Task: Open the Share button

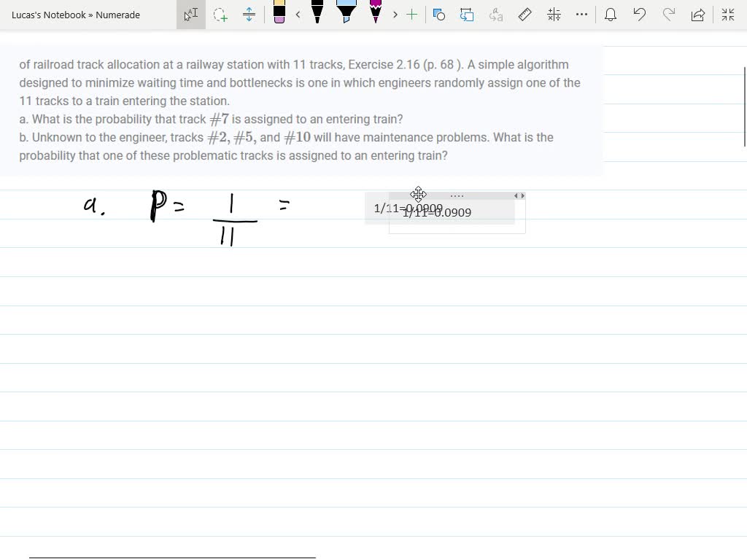Action: [698, 15]
